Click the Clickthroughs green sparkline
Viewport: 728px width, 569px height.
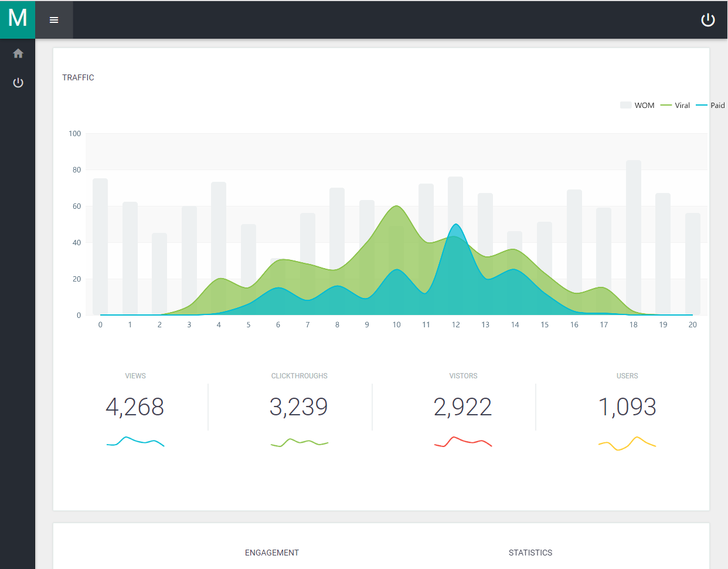[300, 442]
